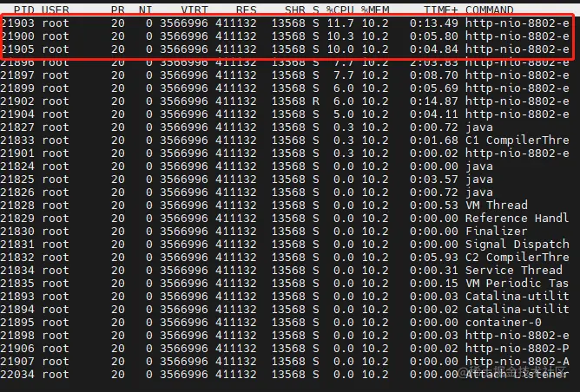Click the container-0 command name
Screen dimensions: 580x392
504,322
